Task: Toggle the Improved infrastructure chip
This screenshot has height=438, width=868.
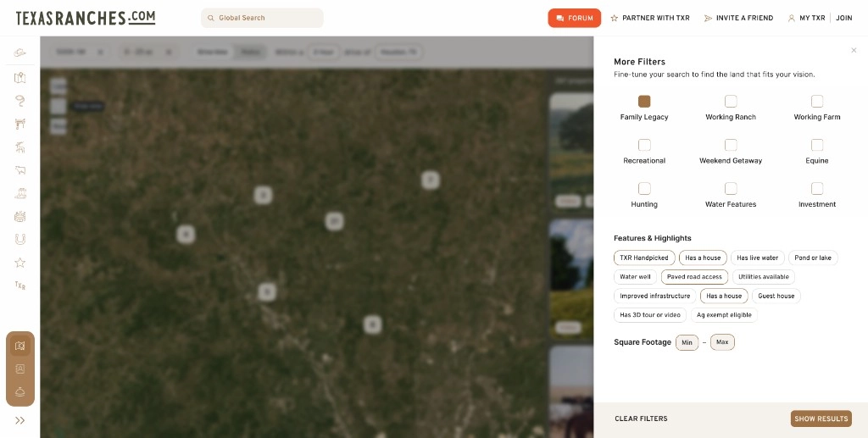Action: pyautogui.click(x=655, y=296)
